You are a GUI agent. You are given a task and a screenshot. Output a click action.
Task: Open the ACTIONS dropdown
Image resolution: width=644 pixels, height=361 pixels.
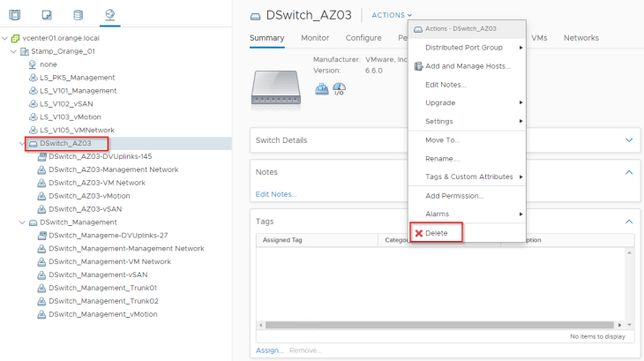(x=392, y=15)
